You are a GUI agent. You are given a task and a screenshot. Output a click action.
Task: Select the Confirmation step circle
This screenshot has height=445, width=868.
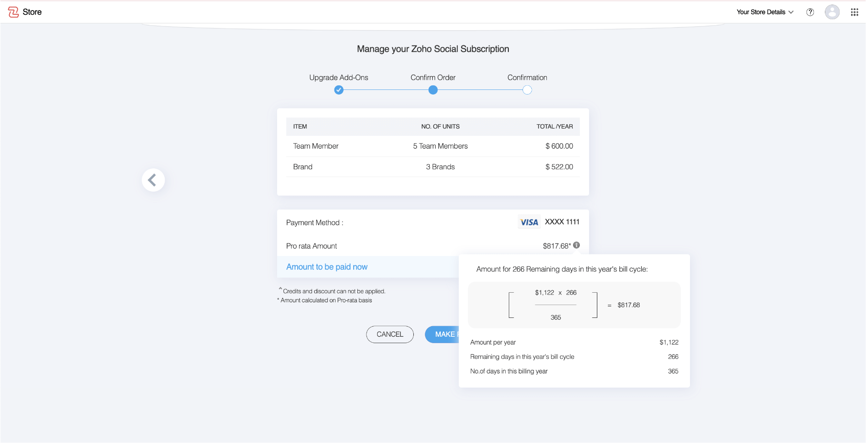pyautogui.click(x=527, y=90)
